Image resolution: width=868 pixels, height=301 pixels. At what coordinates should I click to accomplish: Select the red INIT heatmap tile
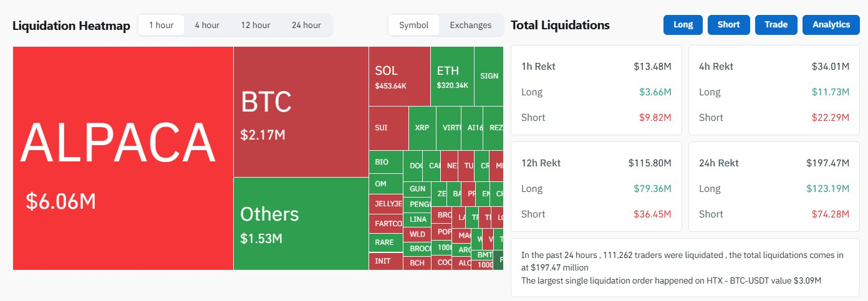385,261
